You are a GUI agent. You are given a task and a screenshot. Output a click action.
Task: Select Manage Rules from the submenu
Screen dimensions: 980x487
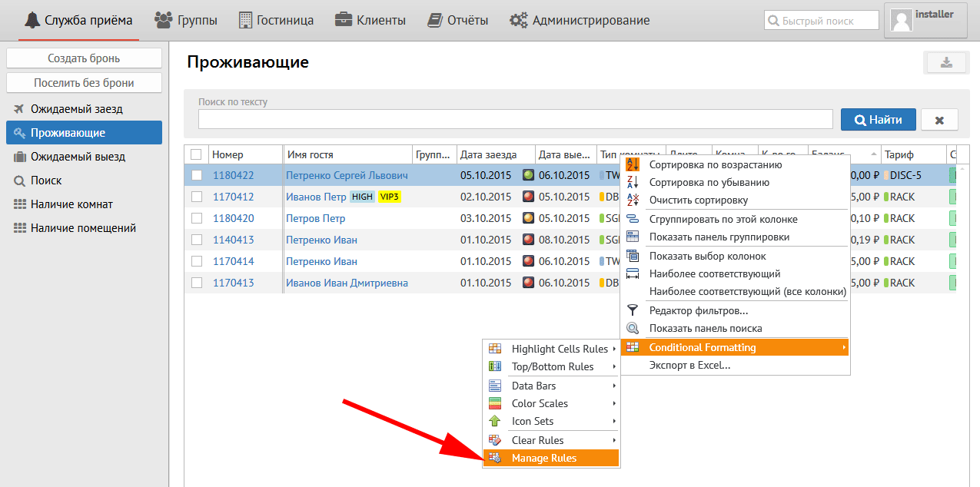tap(543, 459)
